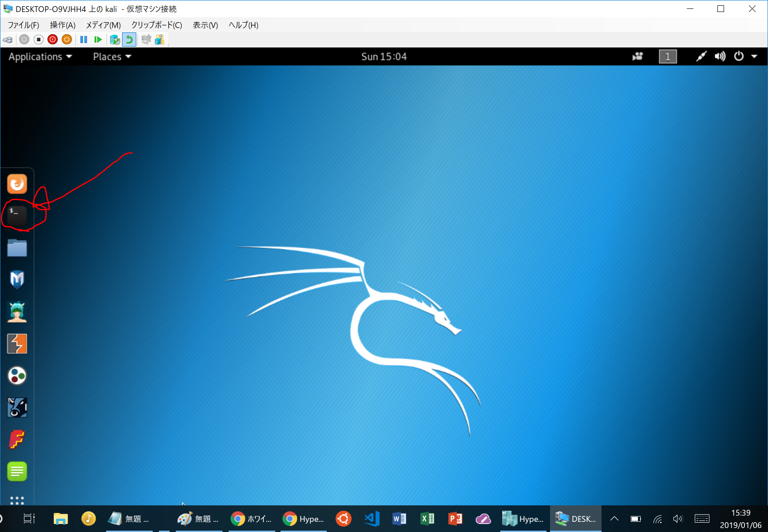
Task: Expand the Applications menu
Action: click(40, 57)
